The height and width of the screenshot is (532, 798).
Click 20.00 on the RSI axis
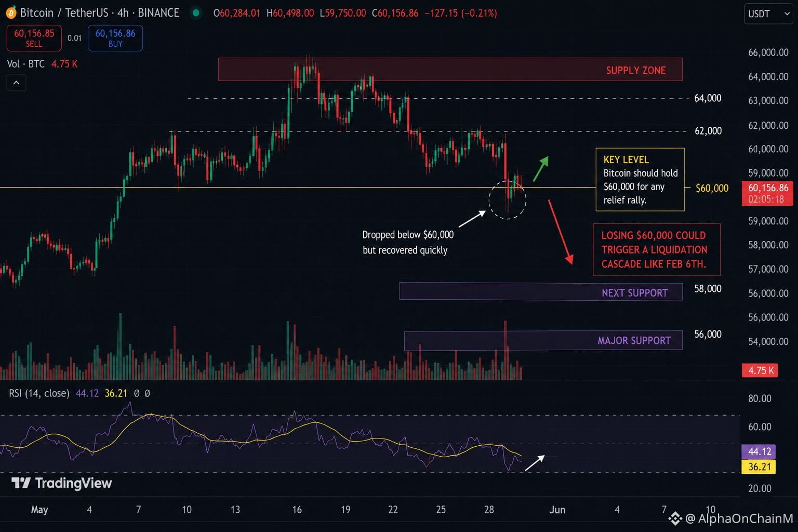[x=760, y=488]
